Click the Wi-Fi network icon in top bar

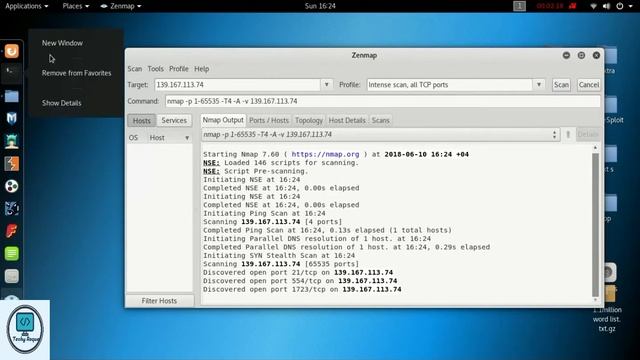(x=593, y=6)
